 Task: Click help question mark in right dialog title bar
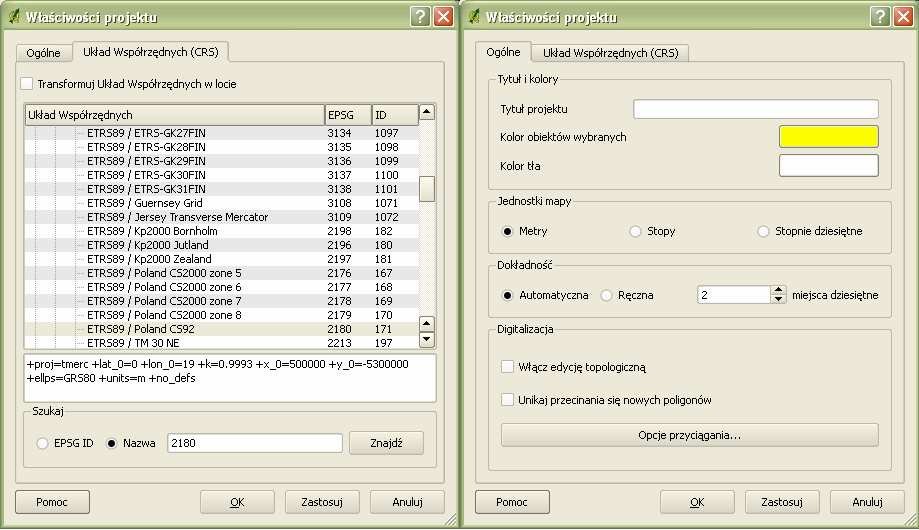point(880,16)
